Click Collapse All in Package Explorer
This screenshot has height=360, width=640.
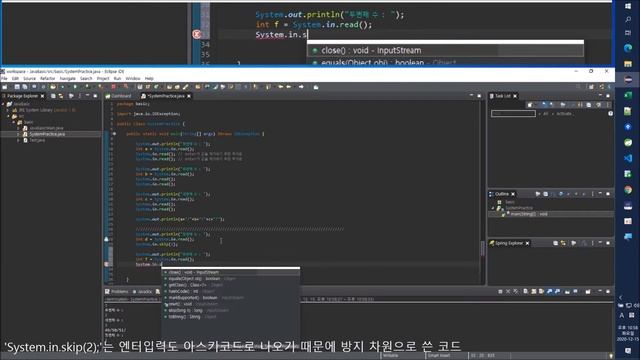coord(53,96)
